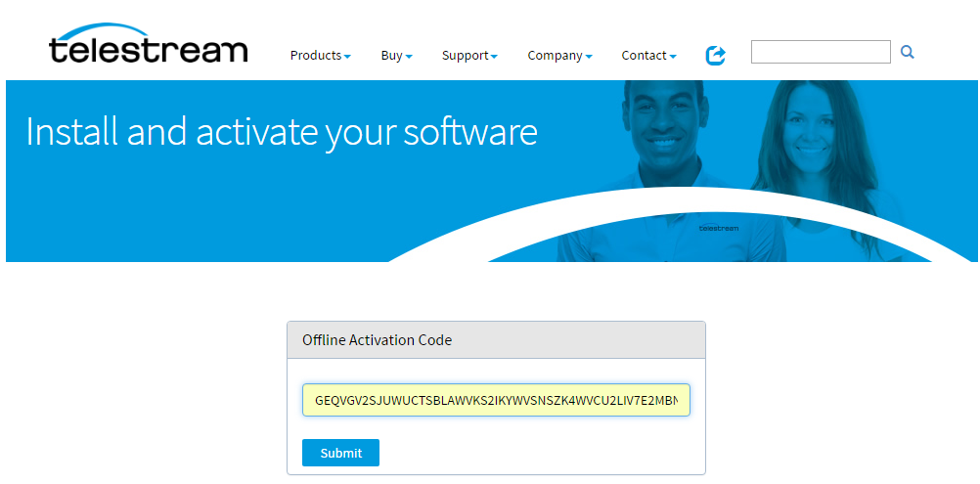Expand the Products dropdown arrow
The height and width of the screenshot is (484, 980).
pyautogui.click(x=347, y=57)
